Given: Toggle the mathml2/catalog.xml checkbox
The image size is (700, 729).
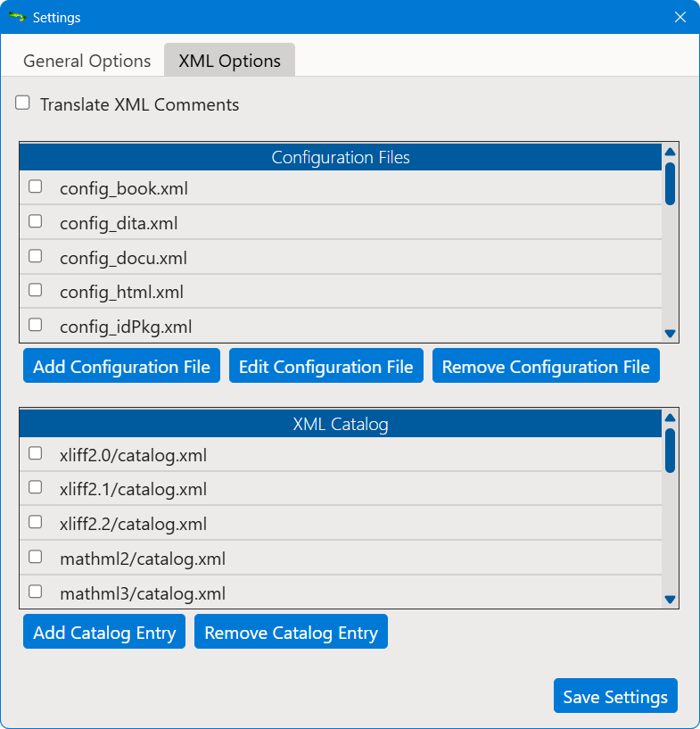Looking at the screenshot, I should [36, 557].
